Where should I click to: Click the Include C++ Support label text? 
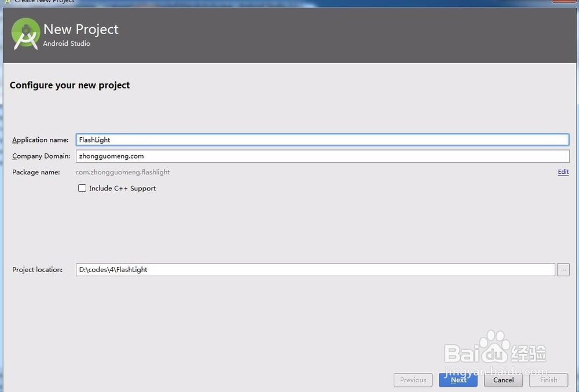123,188
